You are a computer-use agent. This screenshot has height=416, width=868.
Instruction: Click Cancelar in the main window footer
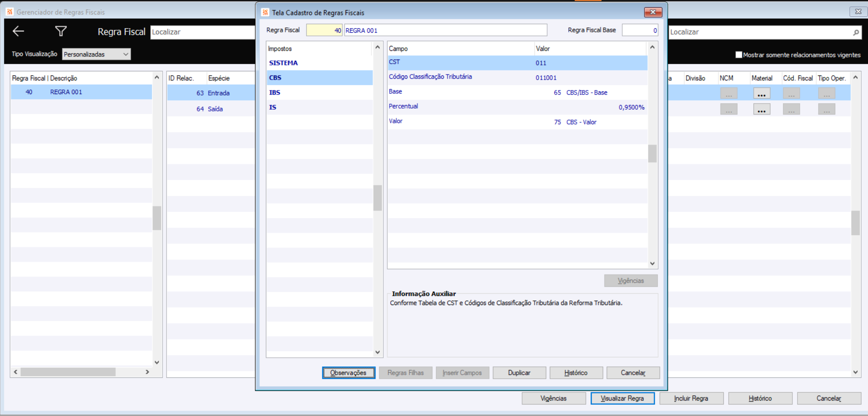tap(829, 398)
